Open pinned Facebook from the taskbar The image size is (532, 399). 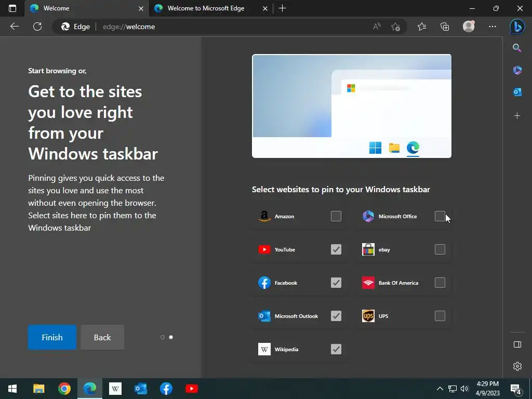point(166,389)
